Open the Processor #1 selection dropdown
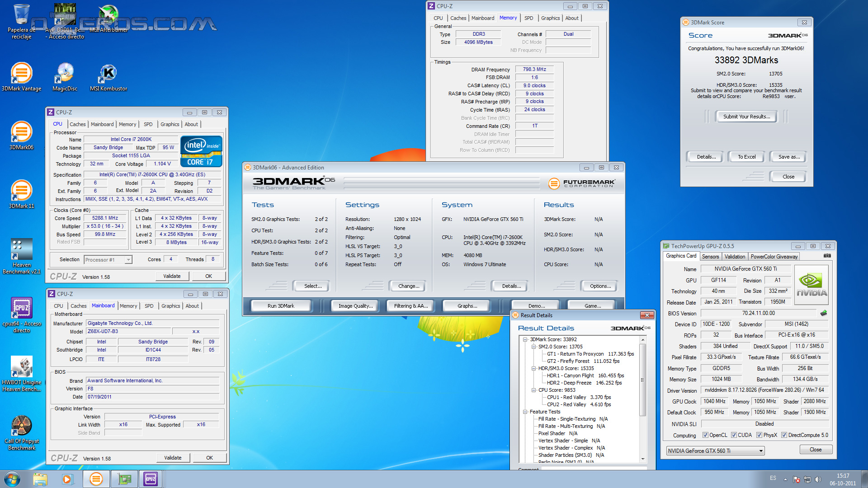 click(x=108, y=260)
